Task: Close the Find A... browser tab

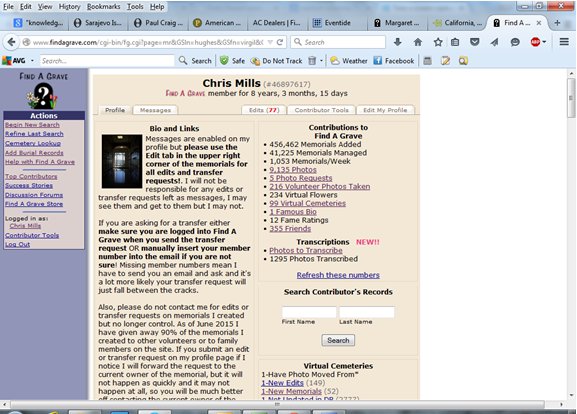Action: (x=539, y=23)
